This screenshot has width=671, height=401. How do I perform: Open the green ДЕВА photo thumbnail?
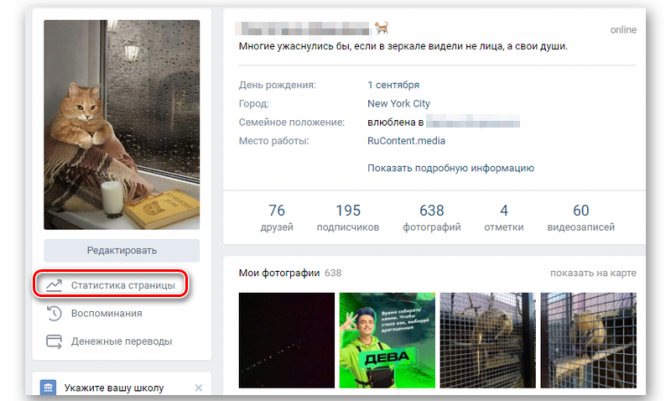[387, 340]
